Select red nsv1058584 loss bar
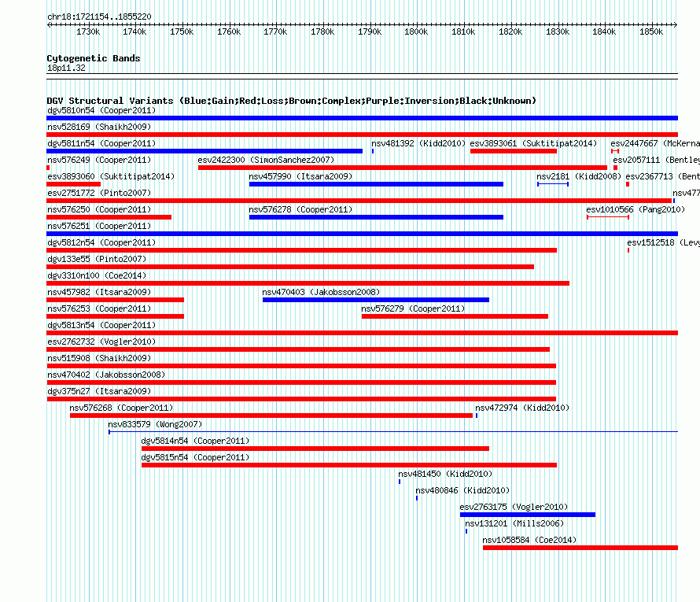Image resolution: width=700 pixels, height=602 pixels. coord(580,548)
